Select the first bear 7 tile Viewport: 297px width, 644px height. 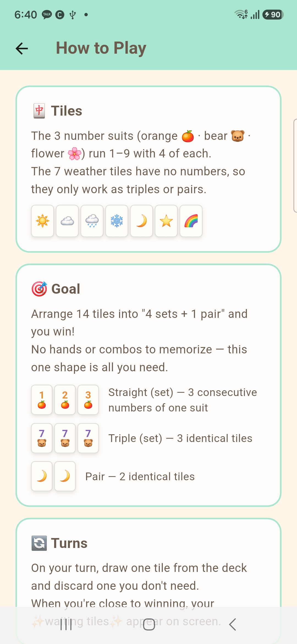click(42, 438)
